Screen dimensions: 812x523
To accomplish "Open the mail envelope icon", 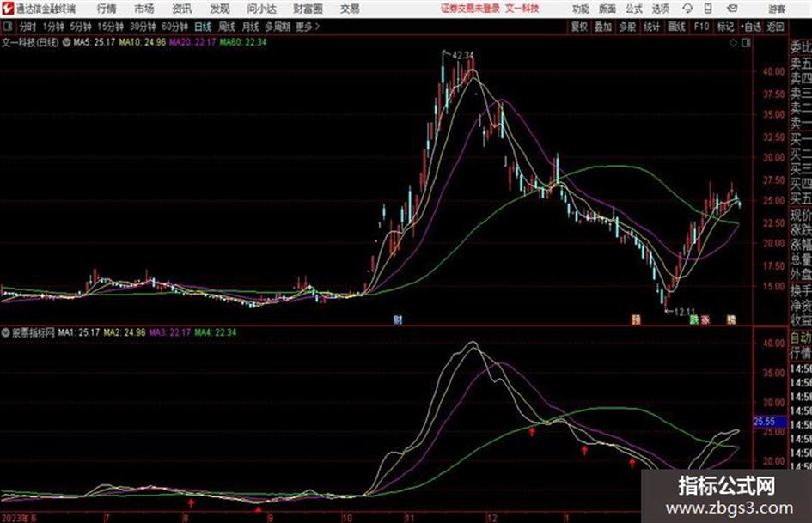I will click(732, 9).
